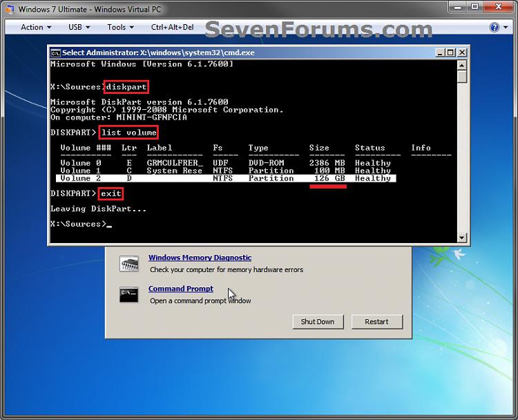Click the memory chip icon
This screenshot has height=420, width=518.
point(129,264)
